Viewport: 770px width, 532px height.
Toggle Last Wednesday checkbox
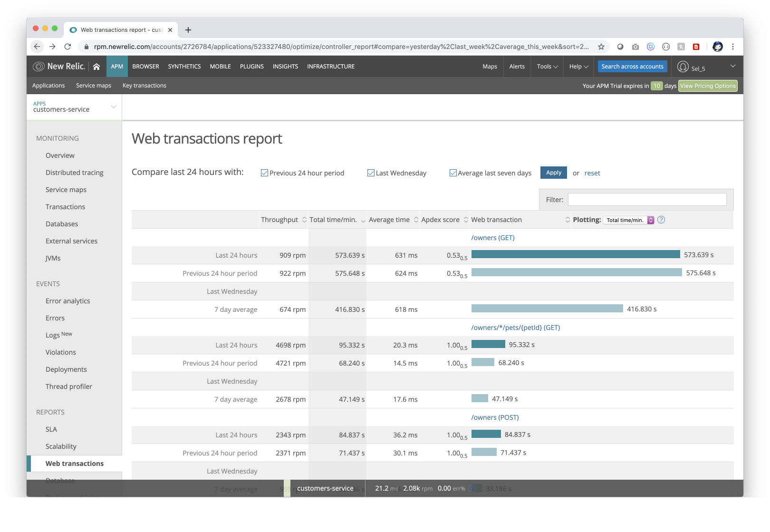[x=371, y=173]
